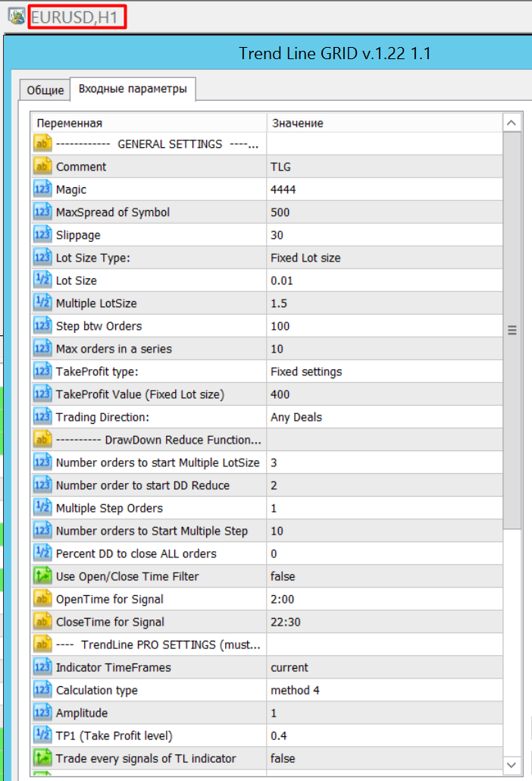Click the Number orders to Start Multiple Step label
Image resolution: width=532 pixels, height=781 pixels.
click(x=152, y=531)
